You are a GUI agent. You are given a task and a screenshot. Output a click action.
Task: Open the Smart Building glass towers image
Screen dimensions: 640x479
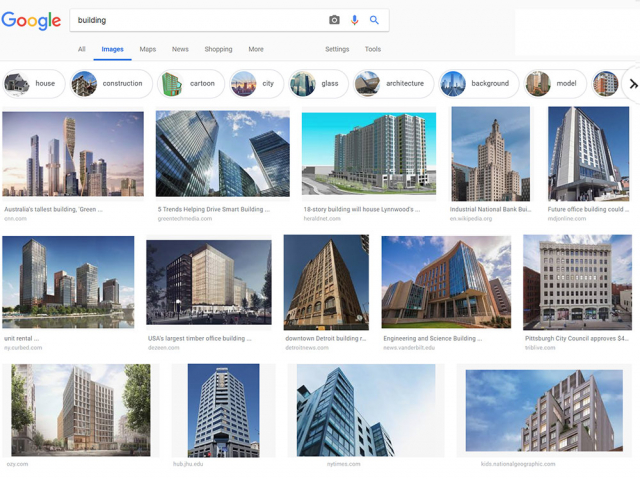pyautogui.click(x=222, y=154)
